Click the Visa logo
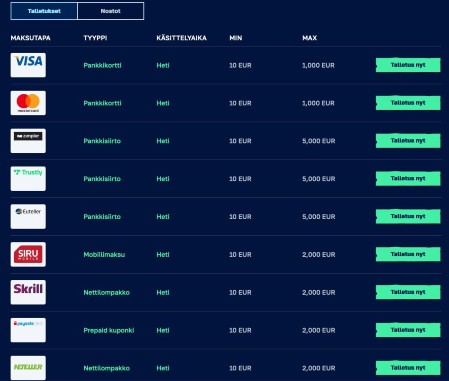449x381 pixels. point(28,65)
